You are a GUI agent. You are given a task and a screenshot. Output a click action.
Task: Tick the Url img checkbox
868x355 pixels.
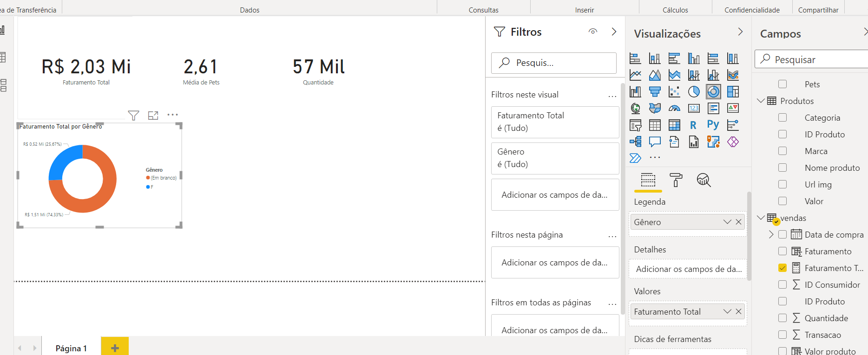(x=783, y=184)
